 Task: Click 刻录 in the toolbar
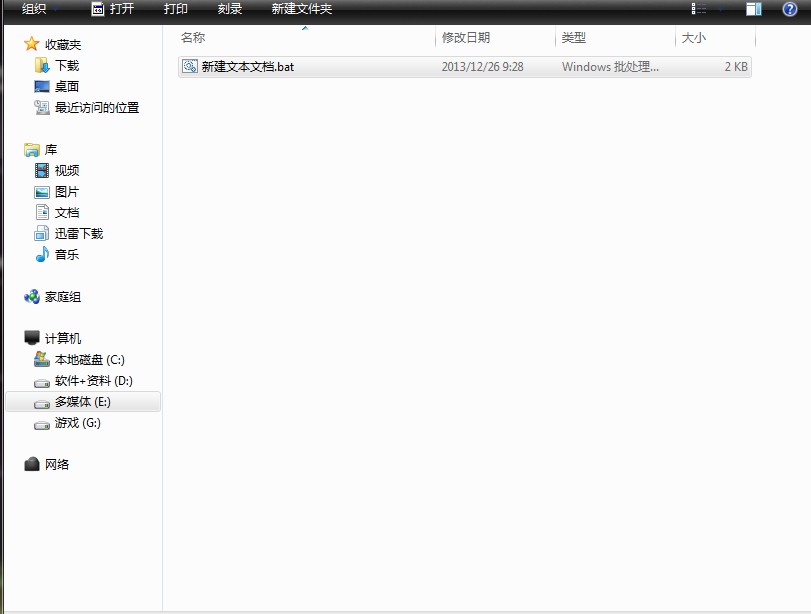tap(230, 9)
